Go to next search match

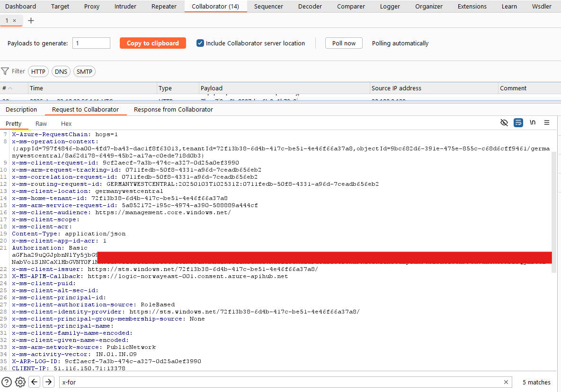[x=48, y=382]
